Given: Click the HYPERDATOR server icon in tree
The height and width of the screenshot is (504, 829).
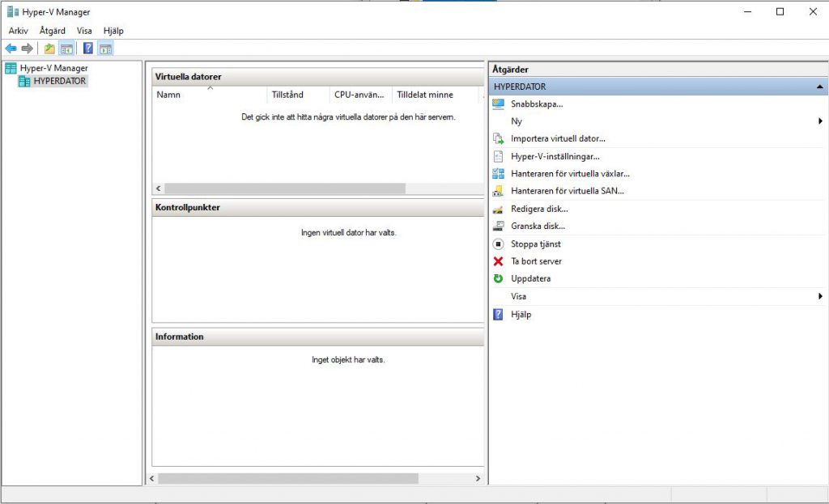Looking at the screenshot, I should coord(24,81).
